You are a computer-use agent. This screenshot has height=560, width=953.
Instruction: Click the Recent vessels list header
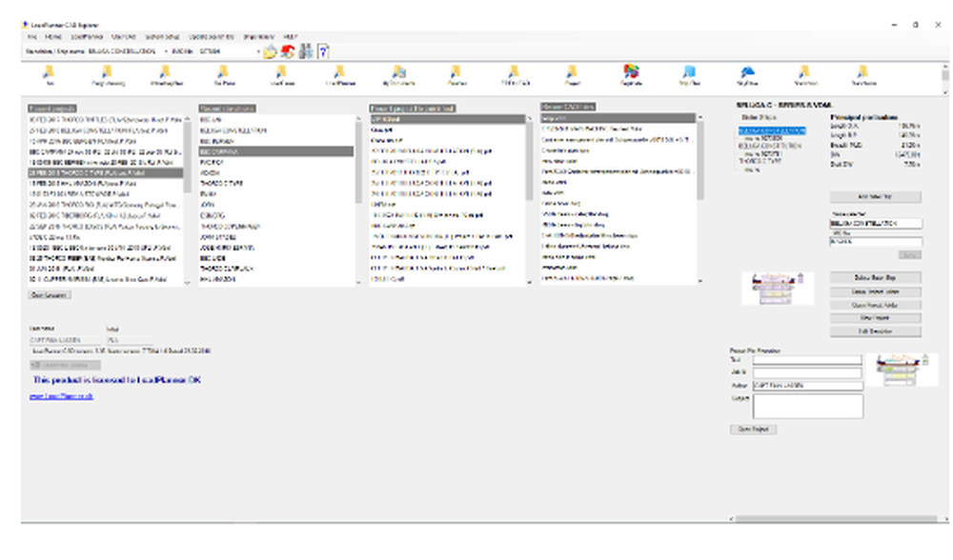coord(227,109)
